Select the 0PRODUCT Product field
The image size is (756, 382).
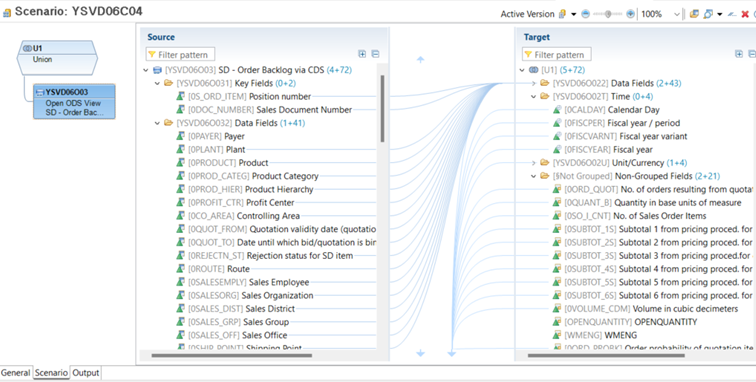point(222,163)
